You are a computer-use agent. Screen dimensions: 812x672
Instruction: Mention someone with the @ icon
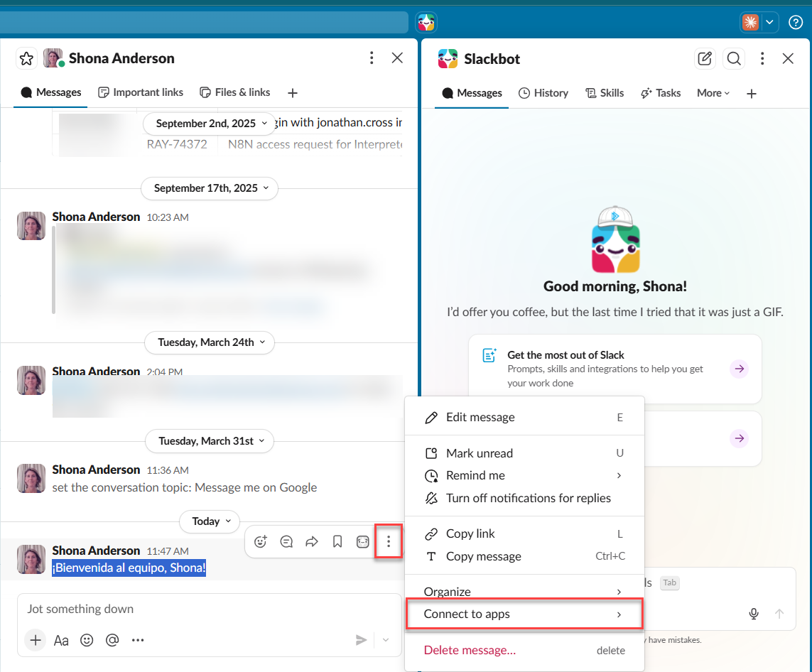pos(112,641)
